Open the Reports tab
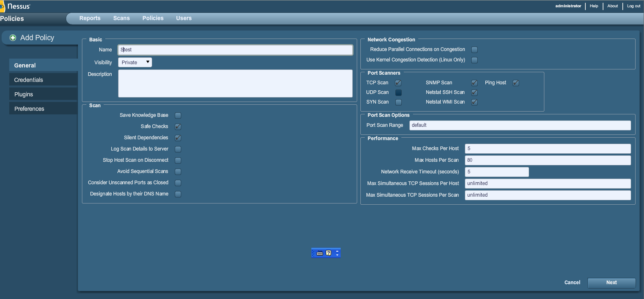 [90, 18]
